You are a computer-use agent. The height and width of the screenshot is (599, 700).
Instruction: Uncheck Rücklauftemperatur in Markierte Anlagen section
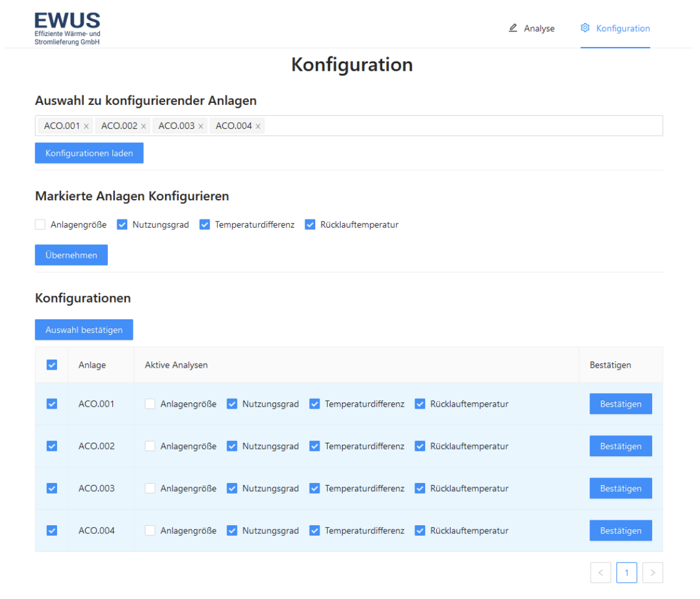[x=310, y=224]
